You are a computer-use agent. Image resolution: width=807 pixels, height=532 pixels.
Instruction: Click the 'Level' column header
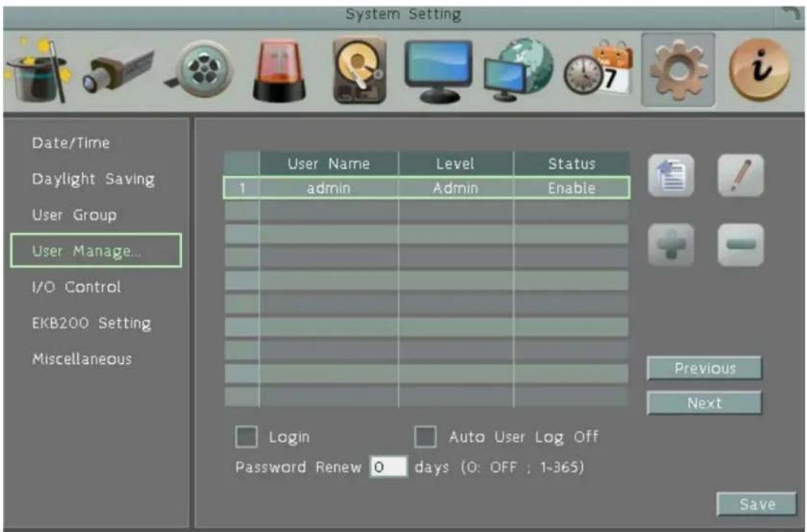[455, 164]
